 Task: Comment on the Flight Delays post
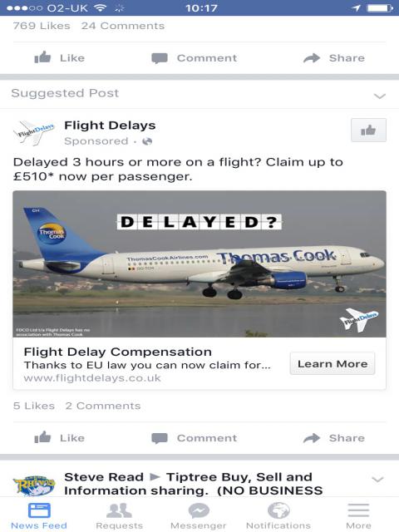pos(195,438)
